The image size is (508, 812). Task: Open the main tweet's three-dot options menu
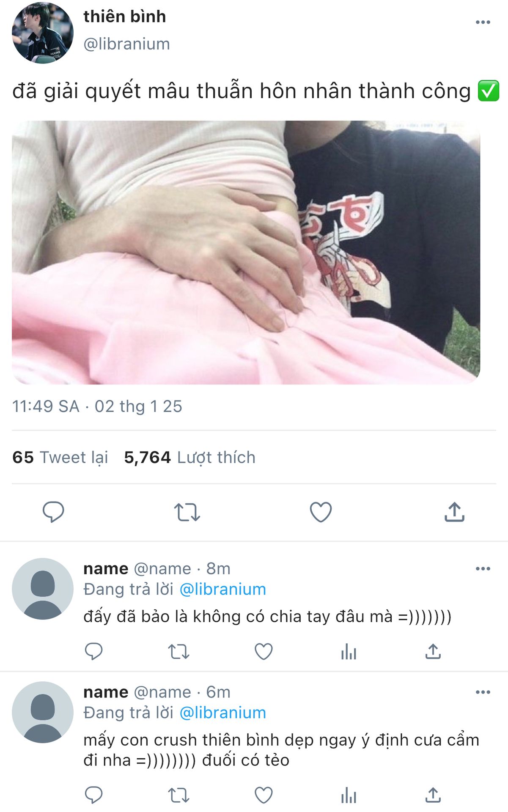[x=483, y=22]
